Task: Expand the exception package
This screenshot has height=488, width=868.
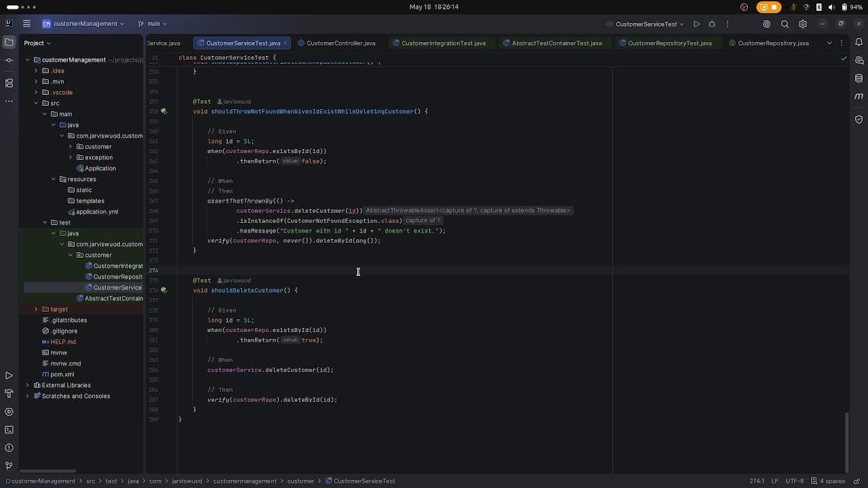Action: click(70, 157)
